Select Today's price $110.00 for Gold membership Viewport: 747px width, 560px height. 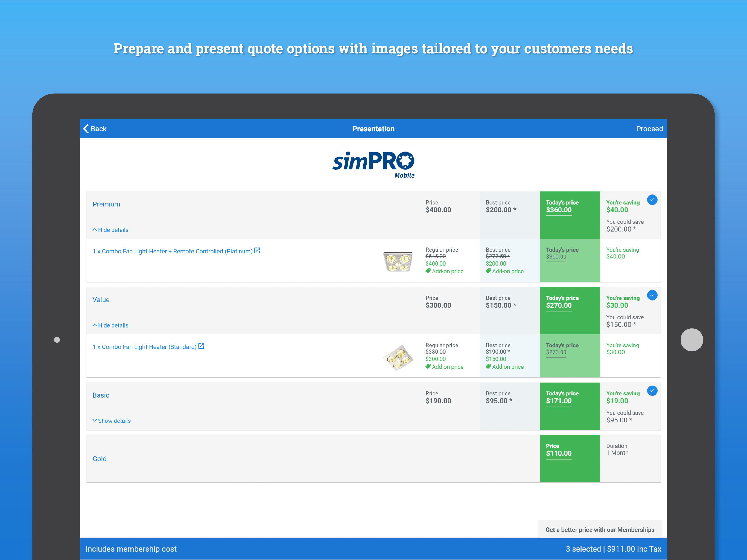[x=570, y=458]
